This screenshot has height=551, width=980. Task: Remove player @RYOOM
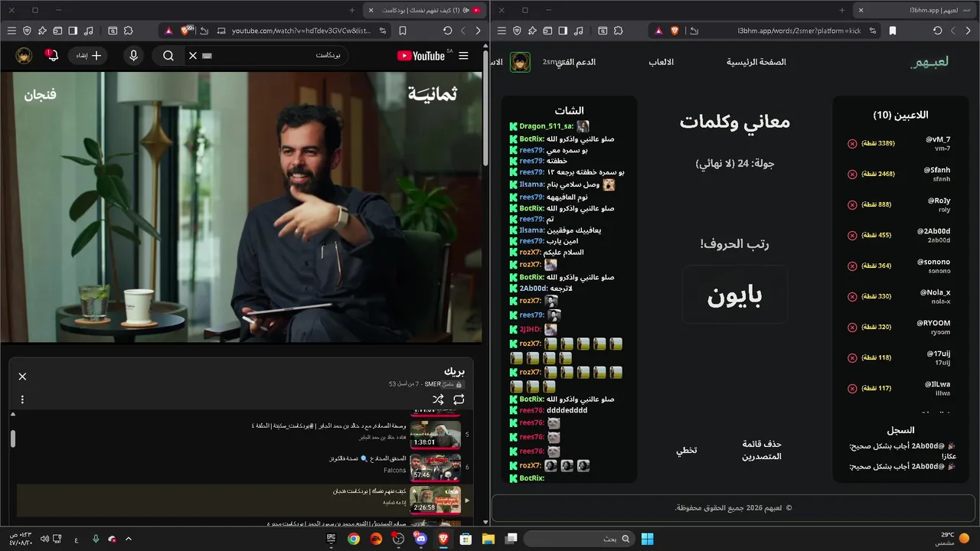(x=852, y=327)
